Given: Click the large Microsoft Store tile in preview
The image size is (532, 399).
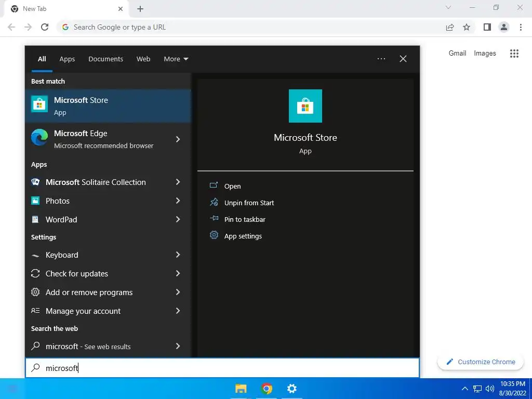Looking at the screenshot, I should 305,106.
